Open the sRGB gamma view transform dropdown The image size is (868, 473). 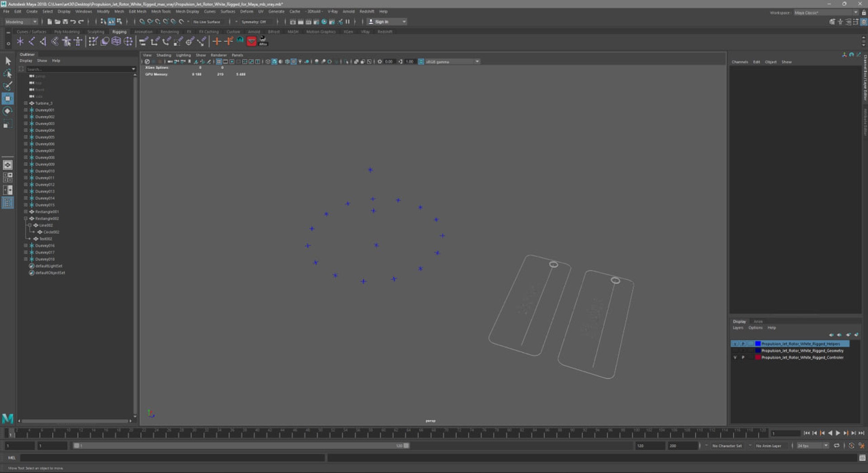(x=452, y=62)
